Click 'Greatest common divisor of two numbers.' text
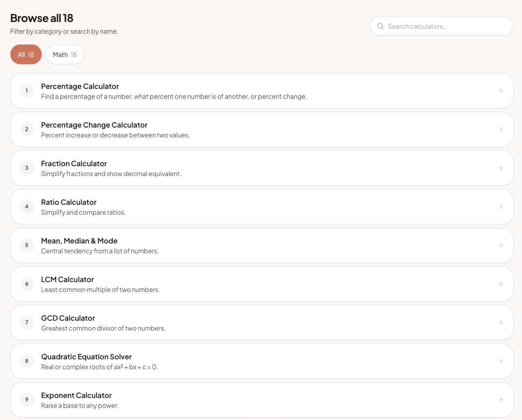522x420 pixels. 103,328
